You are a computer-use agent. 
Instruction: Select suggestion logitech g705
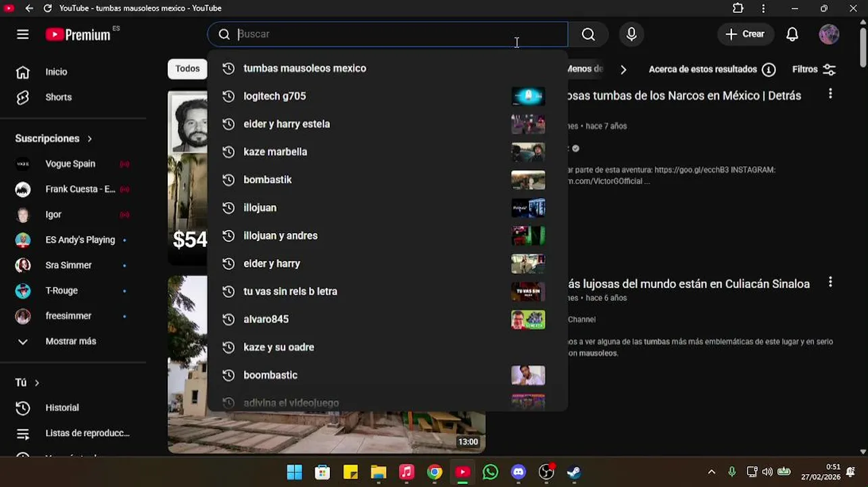(x=387, y=96)
